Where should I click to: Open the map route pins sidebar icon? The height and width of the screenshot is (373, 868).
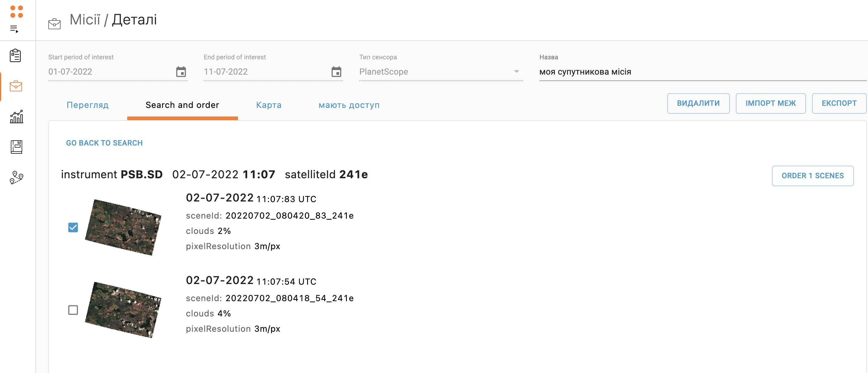[16, 177]
